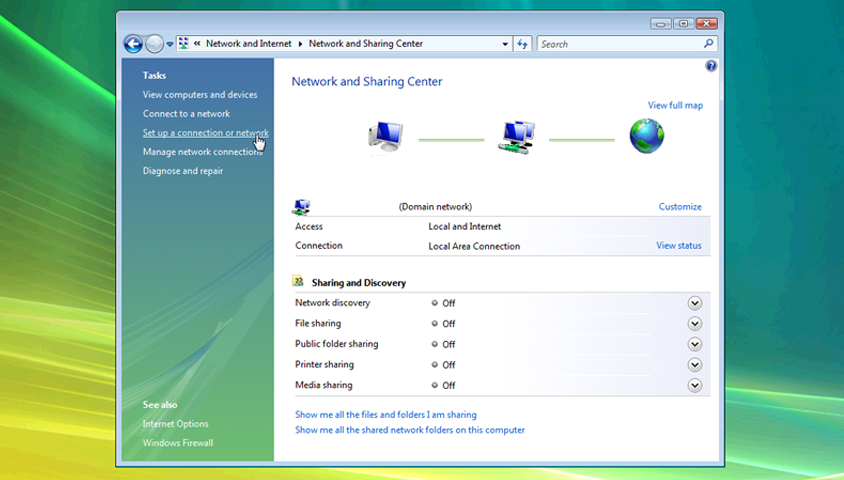Click the blue Help question mark icon
The image size is (844, 480).
click(x=711, y=66)
